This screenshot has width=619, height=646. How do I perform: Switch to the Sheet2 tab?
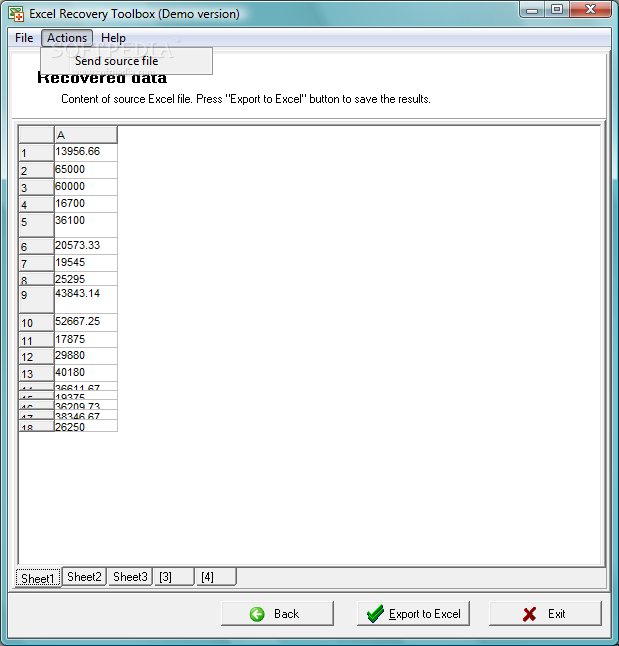coord(84,576)
